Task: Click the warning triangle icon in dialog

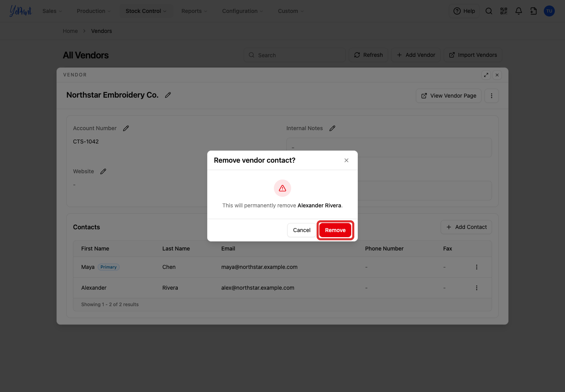Action: tap(282, 188)
